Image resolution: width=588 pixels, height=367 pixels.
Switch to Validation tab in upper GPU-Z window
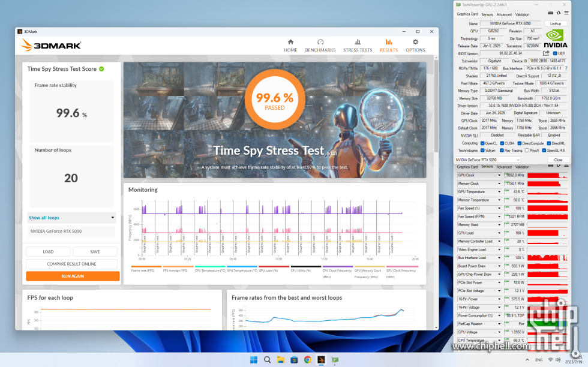pyautogui.click(x=522, y=14)
